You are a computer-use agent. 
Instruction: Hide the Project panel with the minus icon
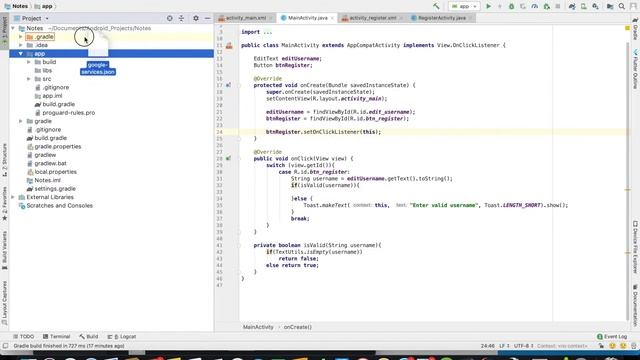coord(207,18)
